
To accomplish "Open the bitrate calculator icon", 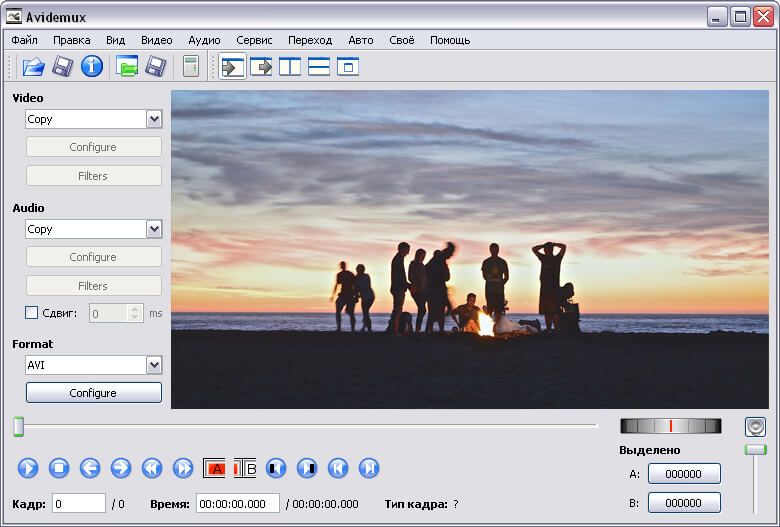I will (191, 66).
